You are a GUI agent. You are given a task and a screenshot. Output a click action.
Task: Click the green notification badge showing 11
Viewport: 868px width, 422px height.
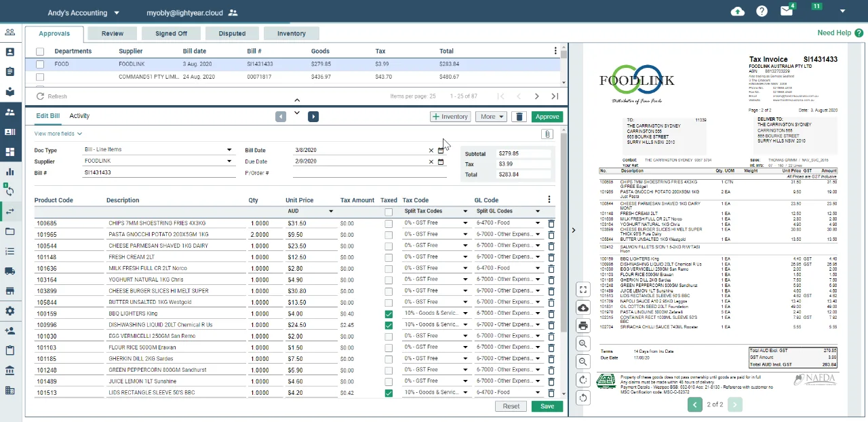[816, 6]
